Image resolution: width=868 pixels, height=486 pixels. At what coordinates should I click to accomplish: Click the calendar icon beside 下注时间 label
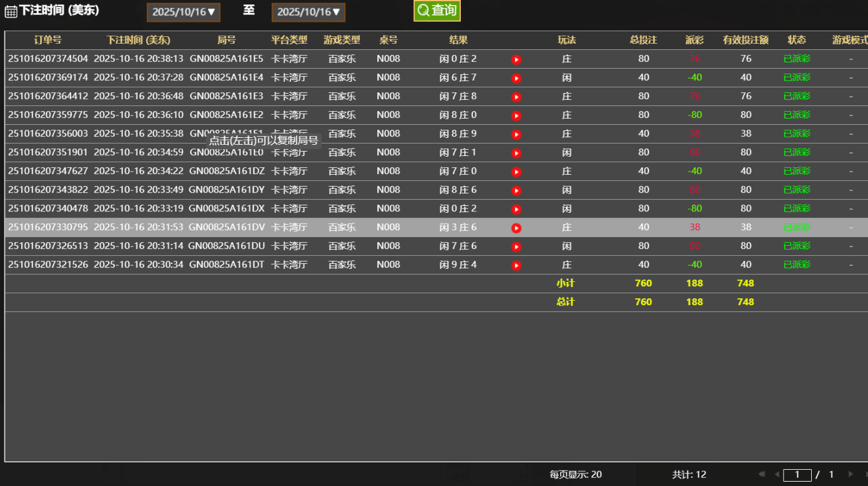tap(11, 11)
